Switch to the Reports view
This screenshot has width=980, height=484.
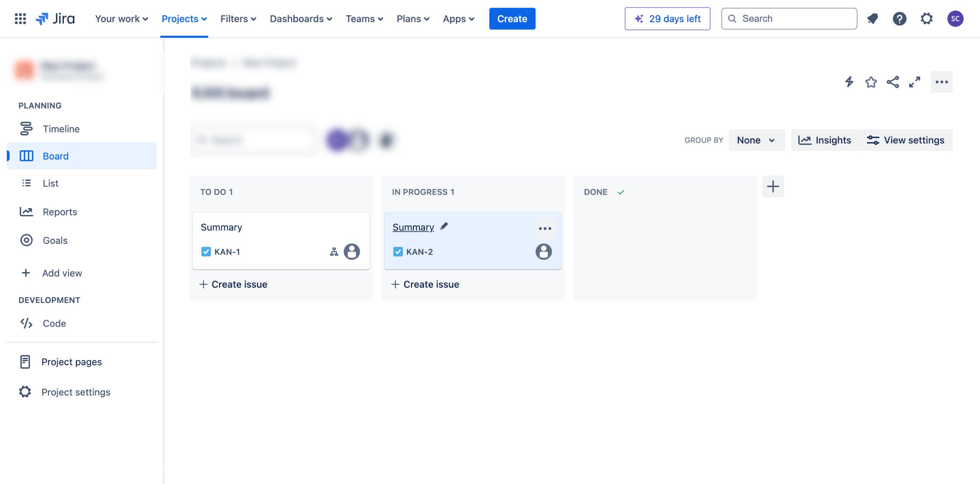60,212
